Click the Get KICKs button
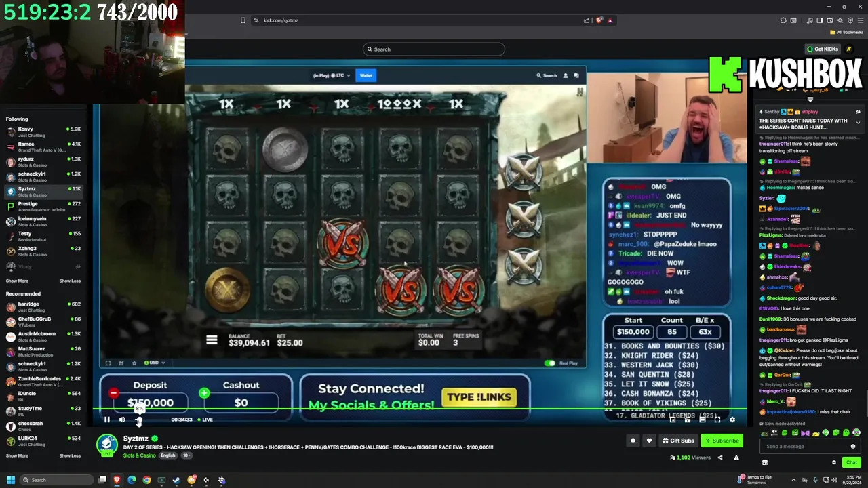Viewport: 868px width, 488px height. 822,49
